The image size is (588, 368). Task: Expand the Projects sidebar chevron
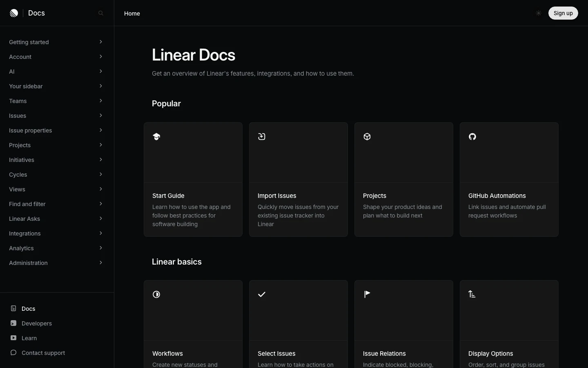coord(100,145)
